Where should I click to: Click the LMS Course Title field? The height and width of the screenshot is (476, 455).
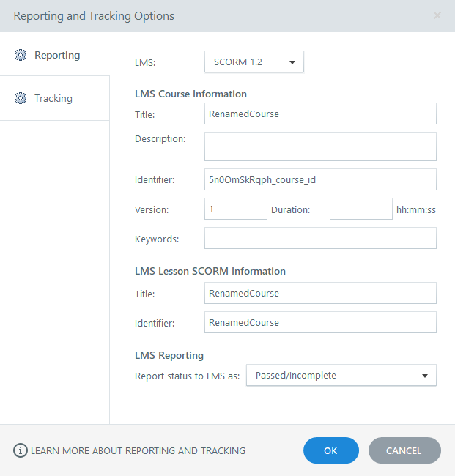320,114
